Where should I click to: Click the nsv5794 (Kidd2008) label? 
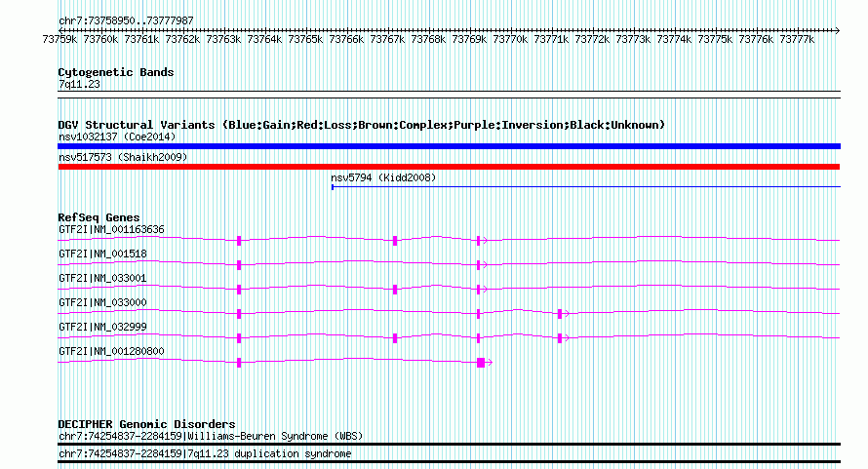pyautogui.click(x=383, y=177)
